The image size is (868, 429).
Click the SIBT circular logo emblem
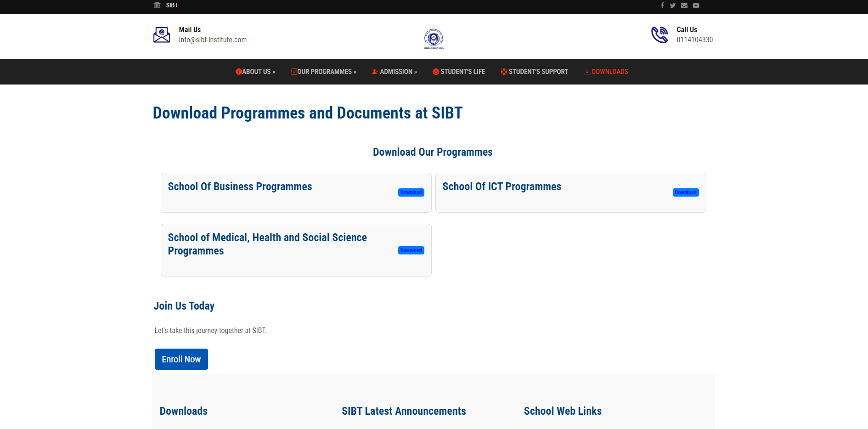click(434, 38)
